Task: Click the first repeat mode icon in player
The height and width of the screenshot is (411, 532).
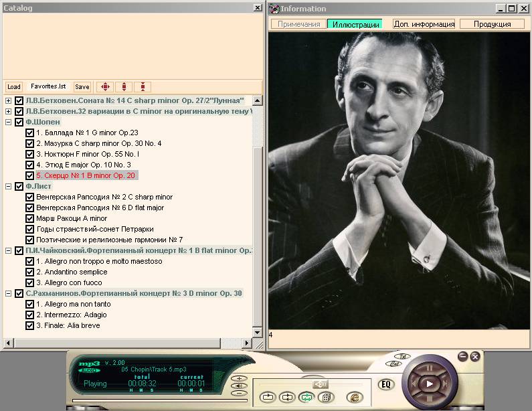Action: point(266,397)
